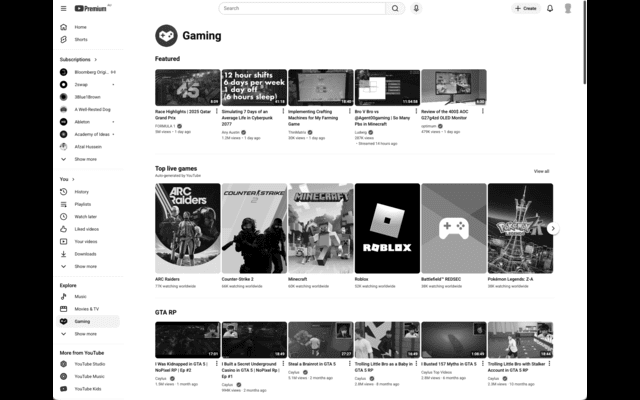Launch YouTube Studio from the sidebar
Viewport: 640px width, 400px height.
pyautogui.click(x=89, y=364)
